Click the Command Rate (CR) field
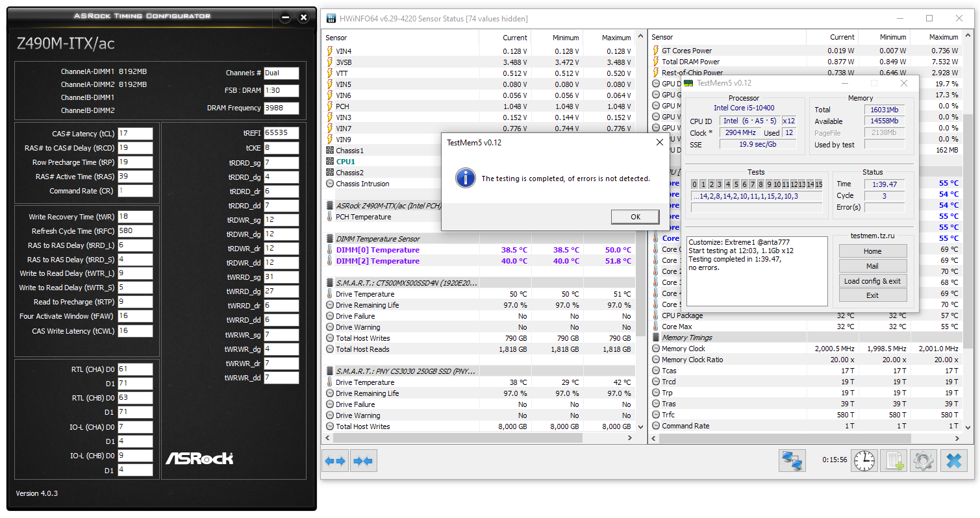 [135, 191]
